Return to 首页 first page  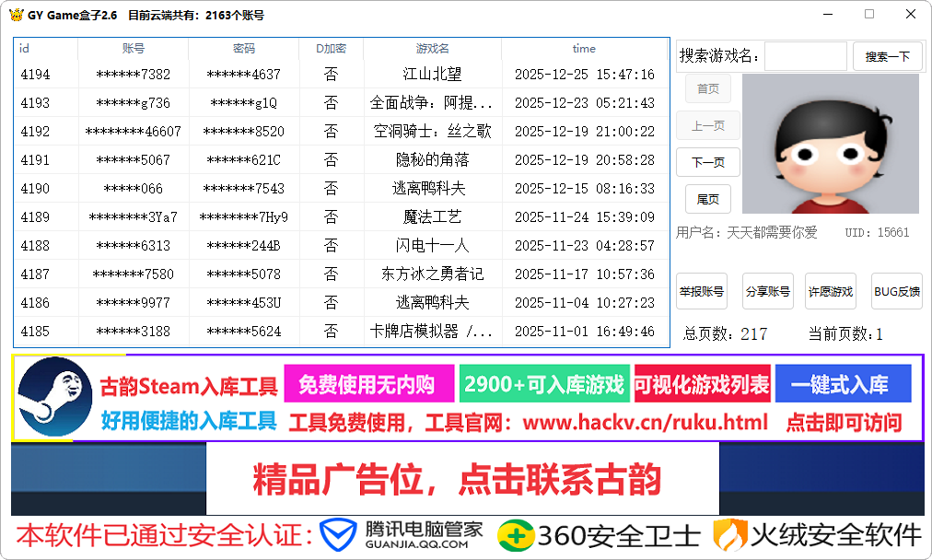[x=707, y=88]
